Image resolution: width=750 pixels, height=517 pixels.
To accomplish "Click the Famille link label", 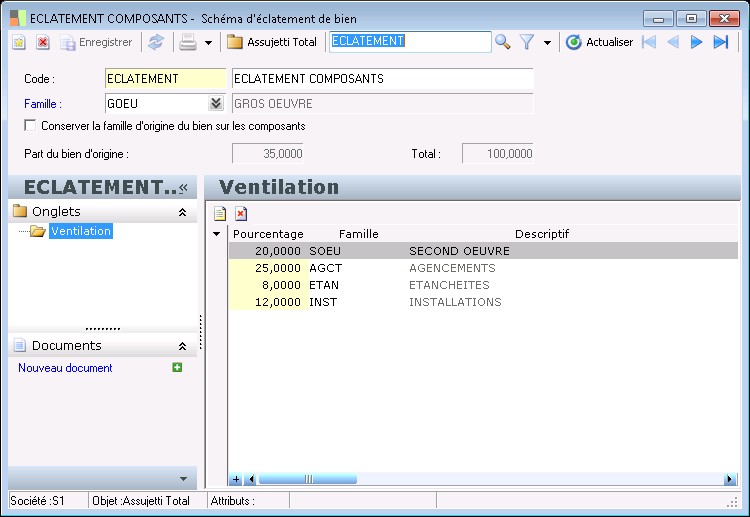I will pos(43,104).
